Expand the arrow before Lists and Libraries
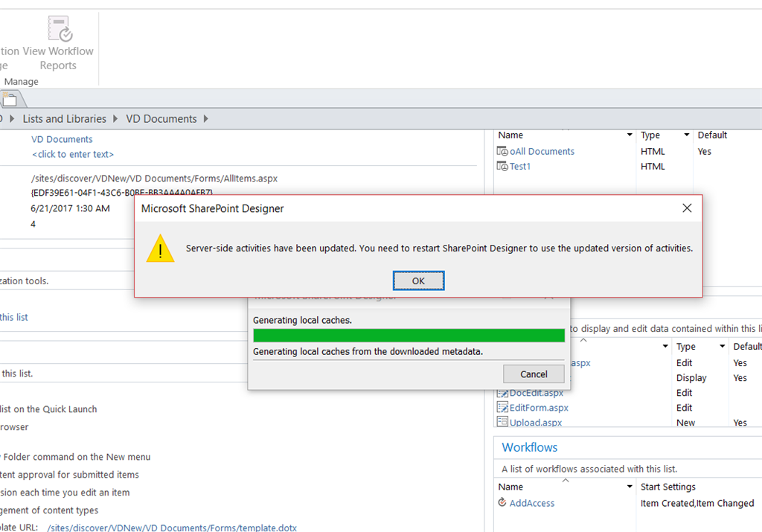 click(x=12, y=119)
